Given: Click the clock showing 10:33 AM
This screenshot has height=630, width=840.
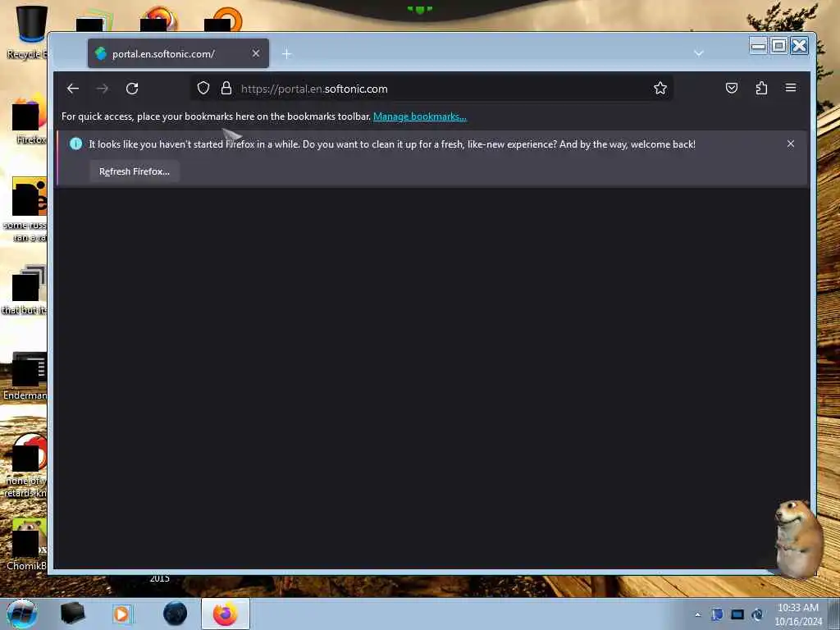Looking at the screenshot, I should click(798, 614).
